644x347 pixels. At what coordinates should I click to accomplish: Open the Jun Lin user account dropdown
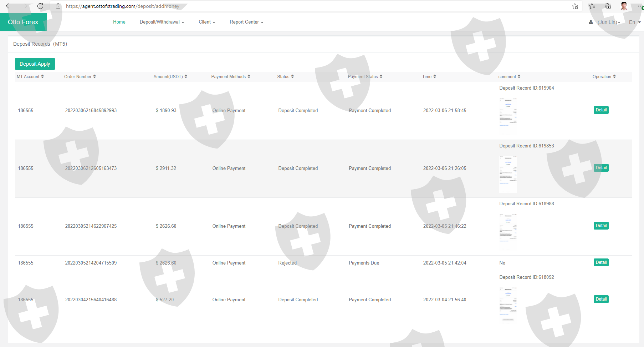[609, 22]
